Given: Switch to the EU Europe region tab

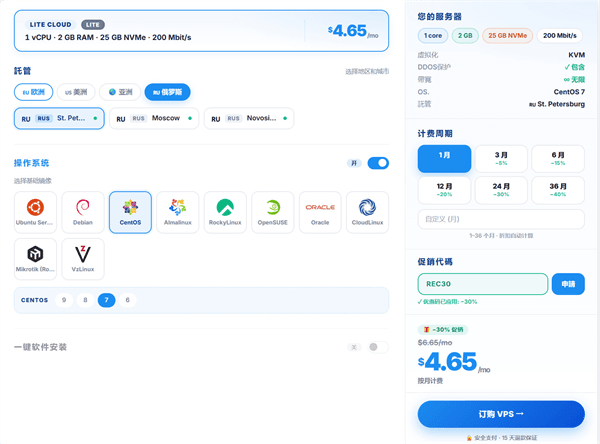Looking at the screenshot, I should click(x=34, y=92).
